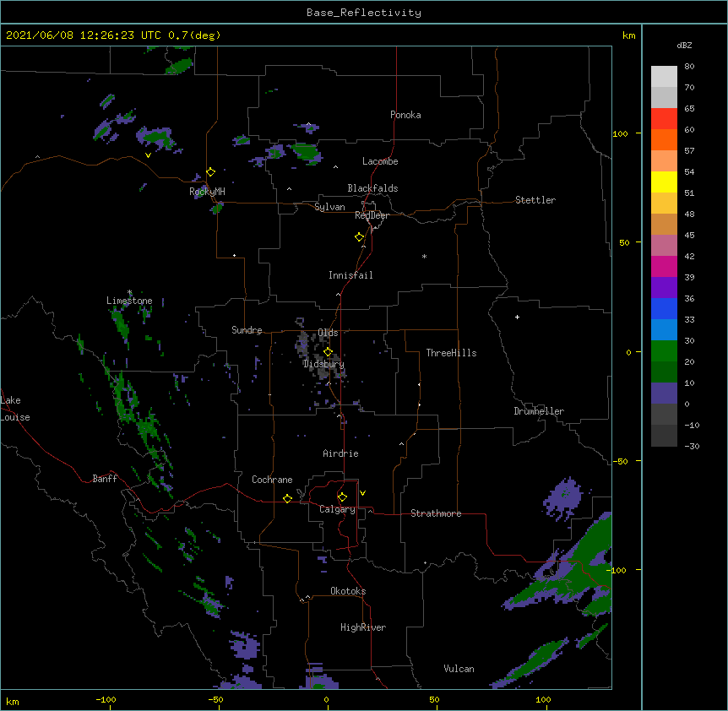Click the Olds label

point(328,333)
